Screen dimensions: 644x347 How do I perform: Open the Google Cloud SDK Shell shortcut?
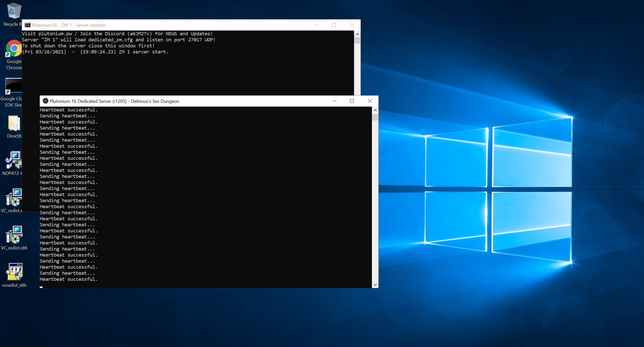[x=12, y=92]
